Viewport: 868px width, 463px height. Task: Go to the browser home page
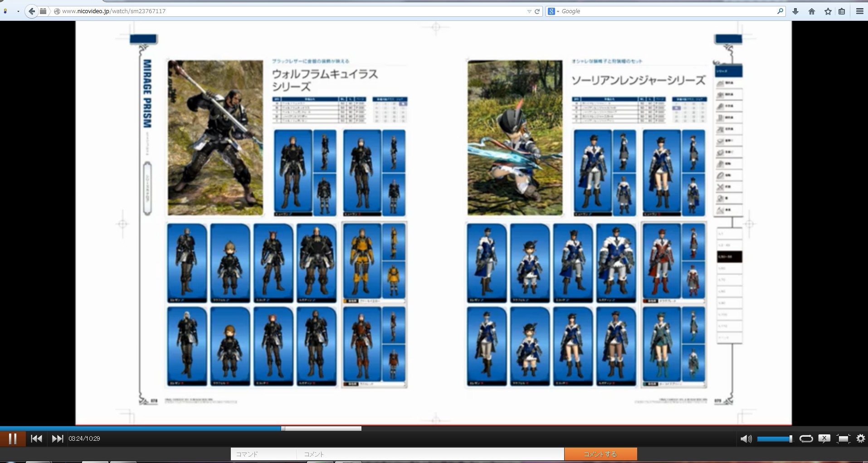pos(812,11)
